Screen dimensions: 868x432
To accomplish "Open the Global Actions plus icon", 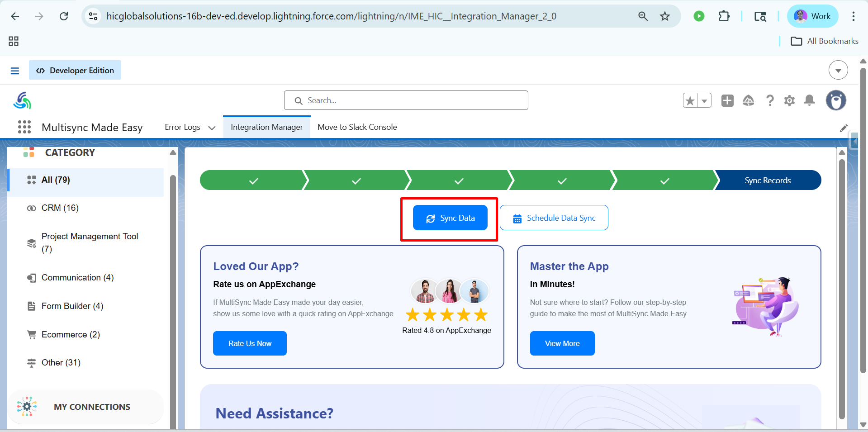I will point(727,100).
